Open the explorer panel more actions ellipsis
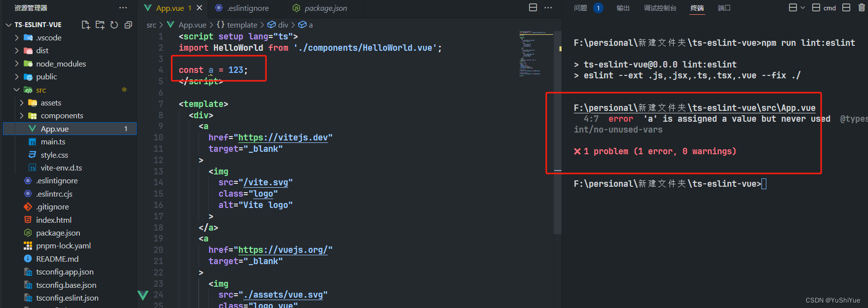 coord(123,8)
